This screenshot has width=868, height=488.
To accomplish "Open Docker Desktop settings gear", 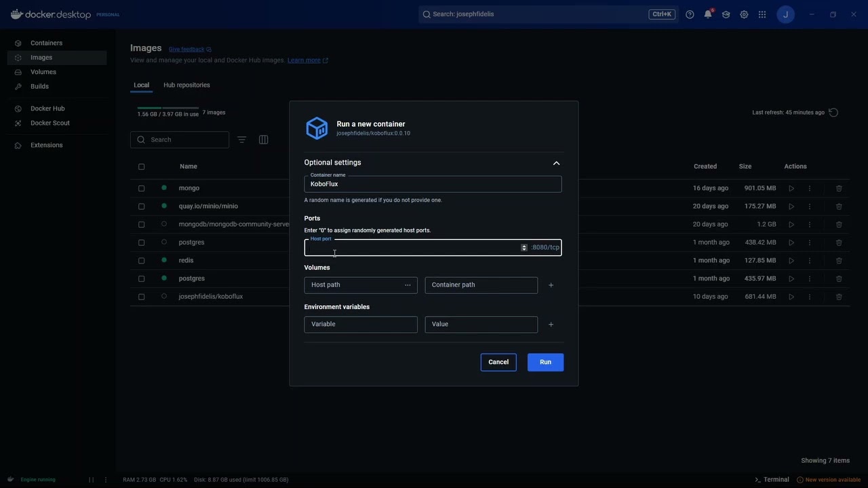I will (744, 14).
